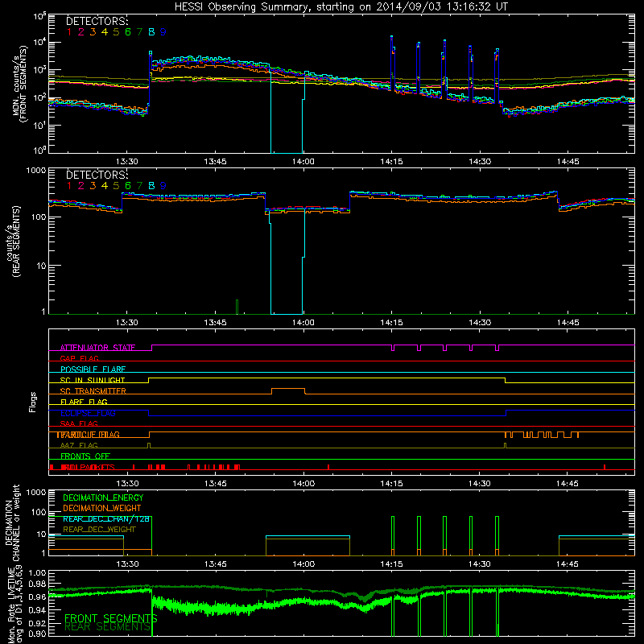The image size is (644, 644).
Task: Select the DETECTORS: label in rear segments plot
Action: [x=97, y=175]
